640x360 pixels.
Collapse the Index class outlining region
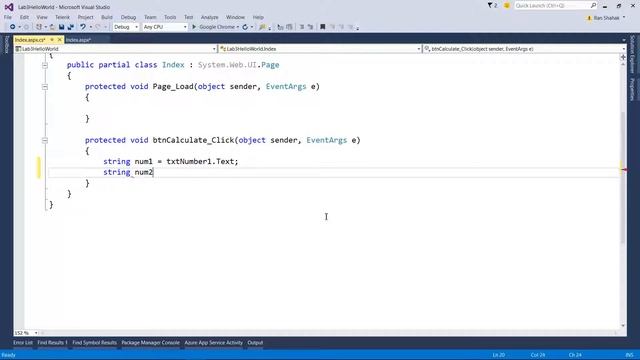click(45, 65)
